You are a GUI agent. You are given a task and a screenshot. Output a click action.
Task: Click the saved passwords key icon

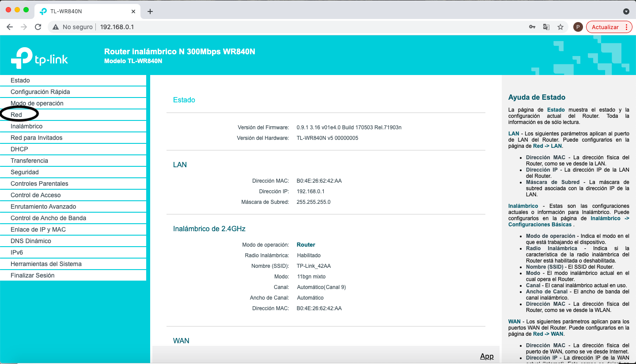tap(532, 27)
